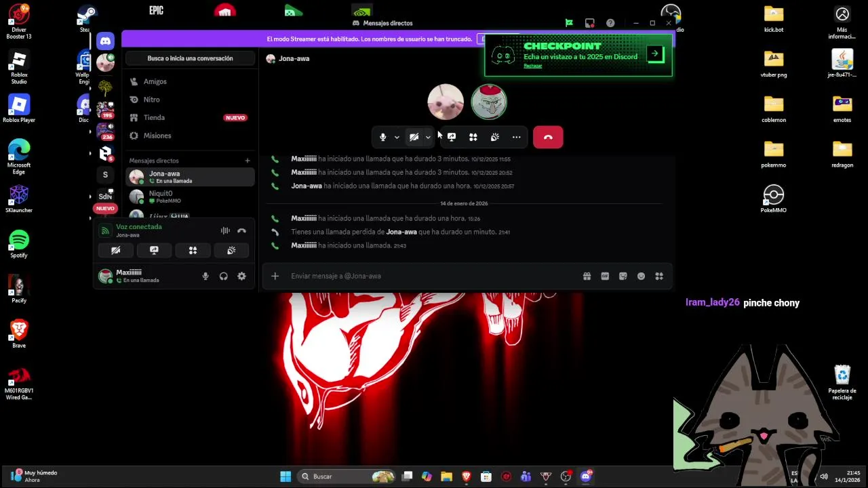Open Misiones page
The height and width of the screenshot is (488, 868).
point(190,136)
